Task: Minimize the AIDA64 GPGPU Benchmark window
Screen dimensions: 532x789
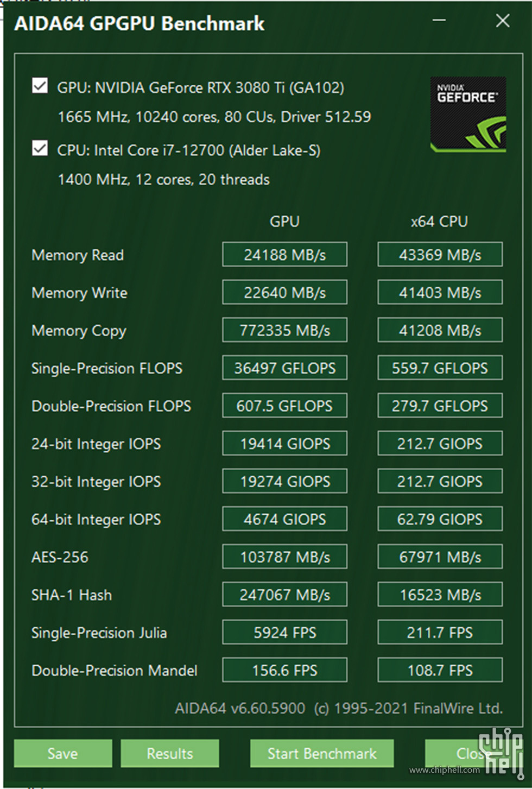Action: coord(439,21)
